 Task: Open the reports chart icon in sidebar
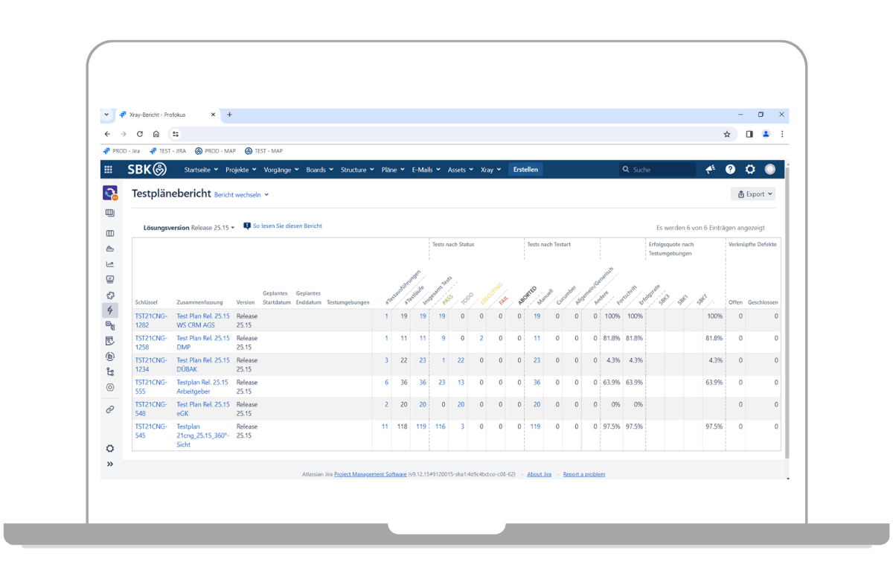tap(110, 264)
